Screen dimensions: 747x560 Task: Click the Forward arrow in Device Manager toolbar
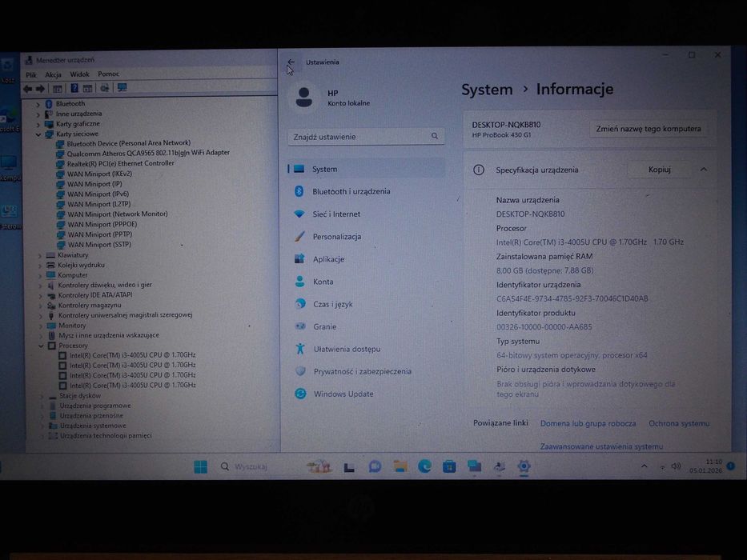coord(40,89)
